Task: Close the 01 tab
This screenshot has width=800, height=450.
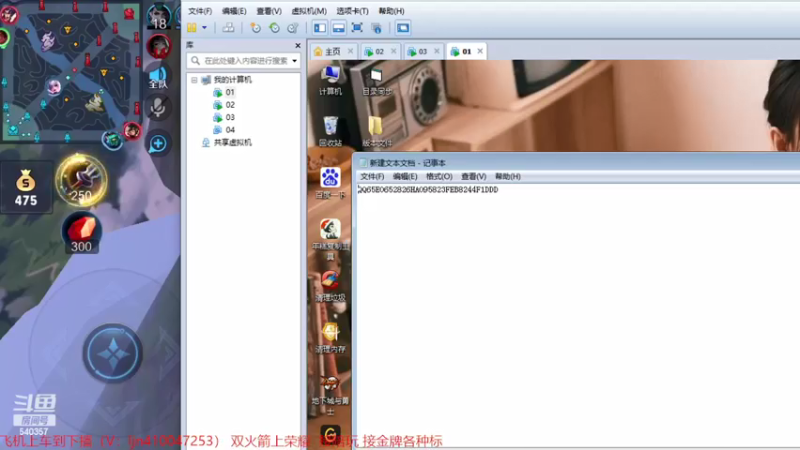Action: click(480, 51)
